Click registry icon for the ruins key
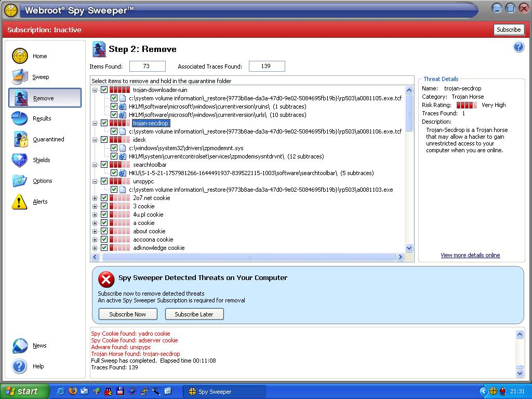532x399 pixels. 123,107
